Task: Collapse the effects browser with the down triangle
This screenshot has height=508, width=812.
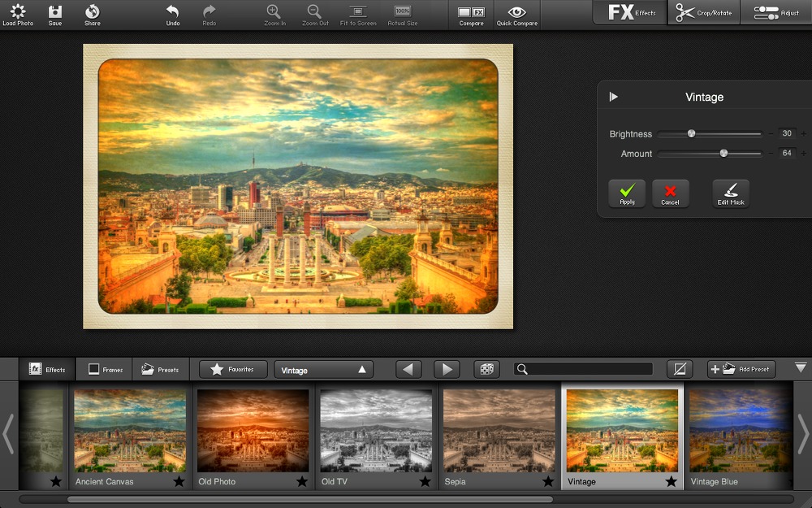Action: click(x=801, y=367)
